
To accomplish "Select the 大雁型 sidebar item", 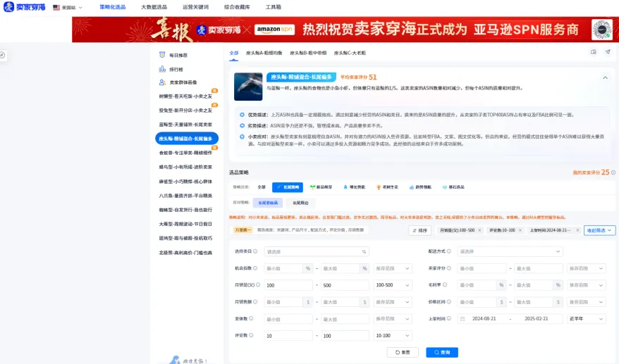I will point(185,224).
